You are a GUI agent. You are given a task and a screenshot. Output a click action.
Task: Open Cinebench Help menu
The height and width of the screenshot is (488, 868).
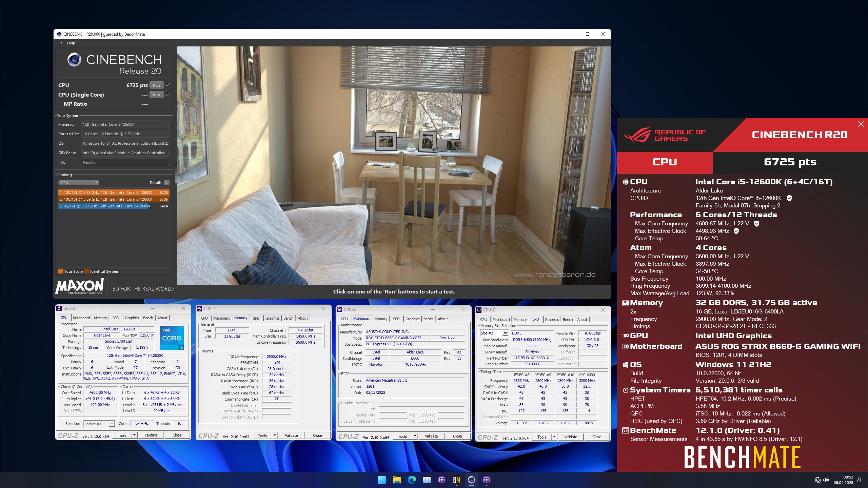(71, 43)
